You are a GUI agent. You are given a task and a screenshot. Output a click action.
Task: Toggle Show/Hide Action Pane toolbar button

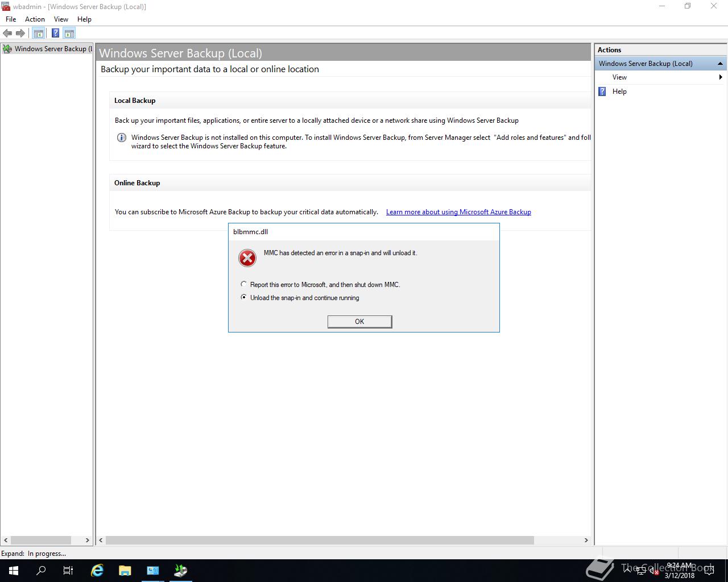(x=69, y=33)
